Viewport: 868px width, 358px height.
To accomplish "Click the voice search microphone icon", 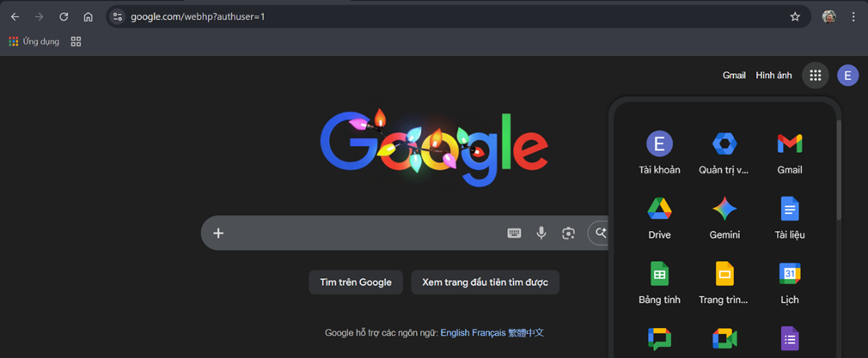I will tap(541, 233).
